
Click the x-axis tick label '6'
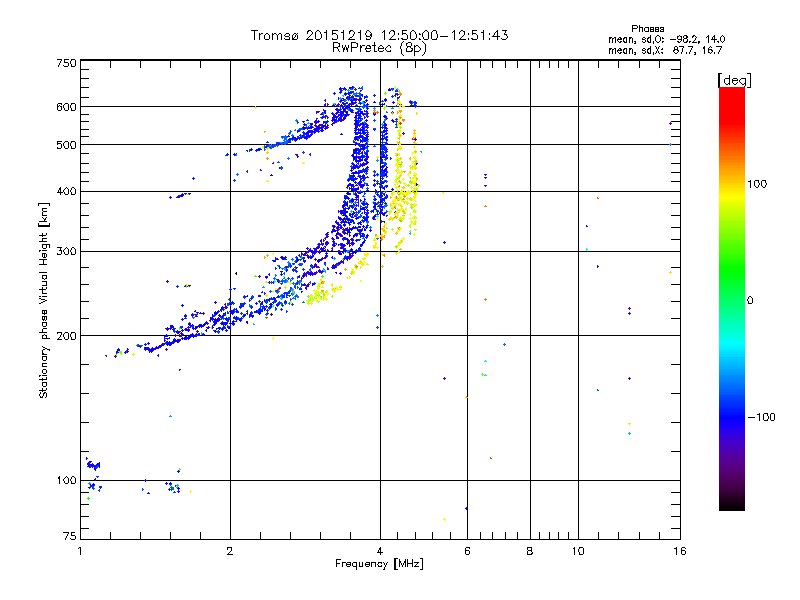(467, 551)
